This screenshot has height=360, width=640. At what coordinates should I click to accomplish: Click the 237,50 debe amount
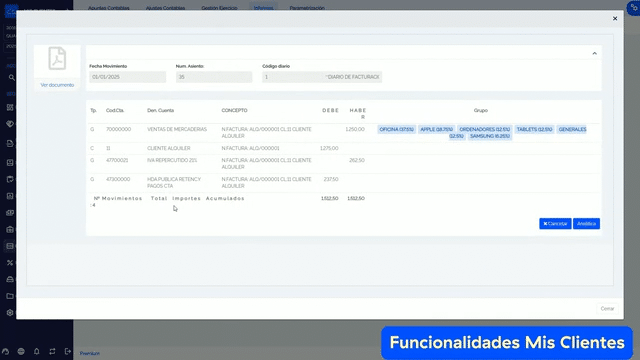coord(331,179)
